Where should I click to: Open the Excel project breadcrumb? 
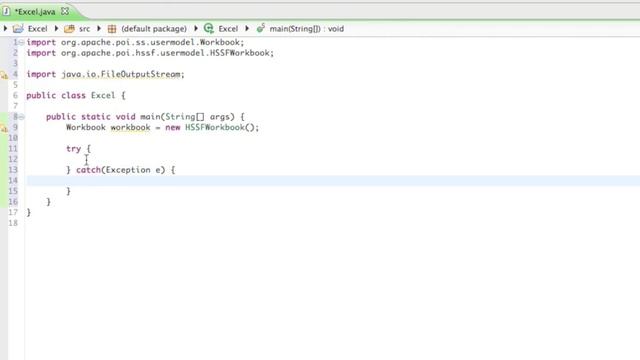38,29
